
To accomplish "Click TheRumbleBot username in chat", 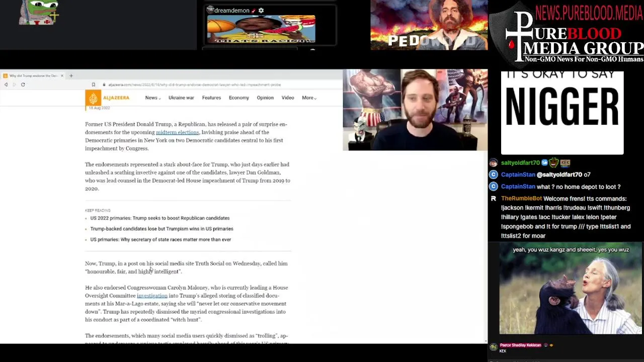I will coord(521,199).
